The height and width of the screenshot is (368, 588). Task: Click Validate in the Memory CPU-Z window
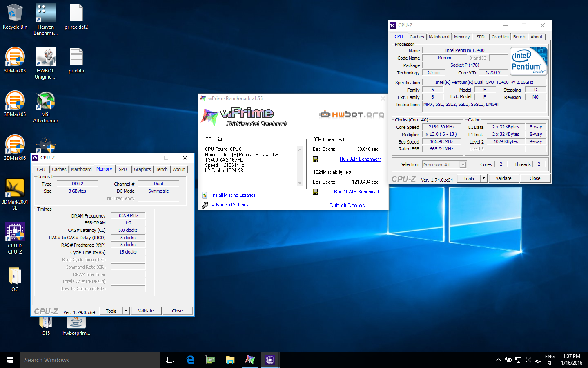point(146,311)
